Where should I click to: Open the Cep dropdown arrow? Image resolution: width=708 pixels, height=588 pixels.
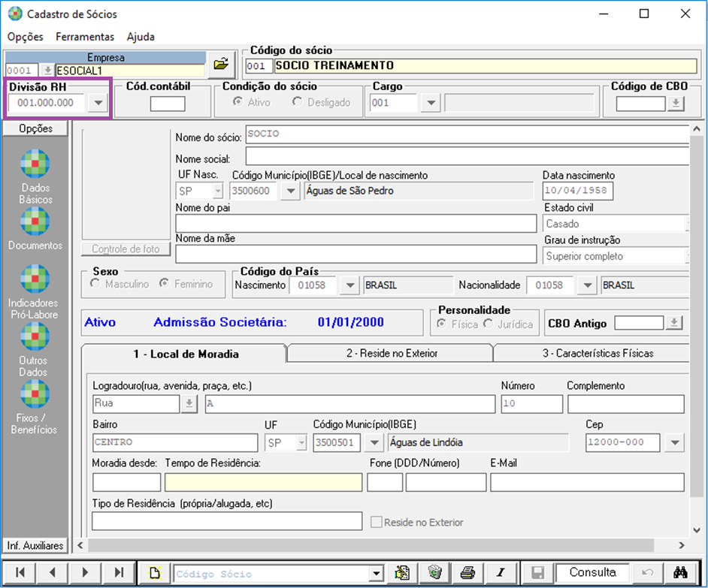tap(675, 442)
